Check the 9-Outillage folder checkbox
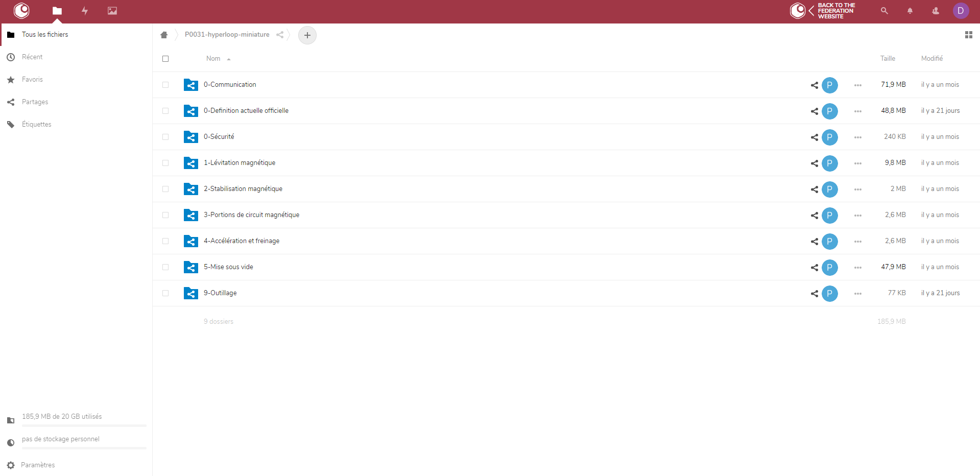 [x=165, y=293]
